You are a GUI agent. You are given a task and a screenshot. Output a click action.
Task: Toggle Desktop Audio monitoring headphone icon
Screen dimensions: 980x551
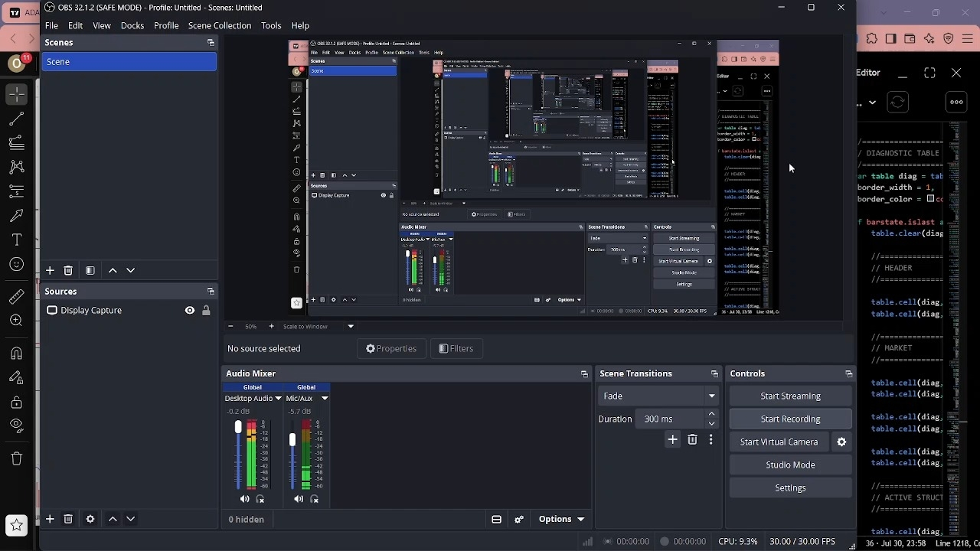(260, 499)
